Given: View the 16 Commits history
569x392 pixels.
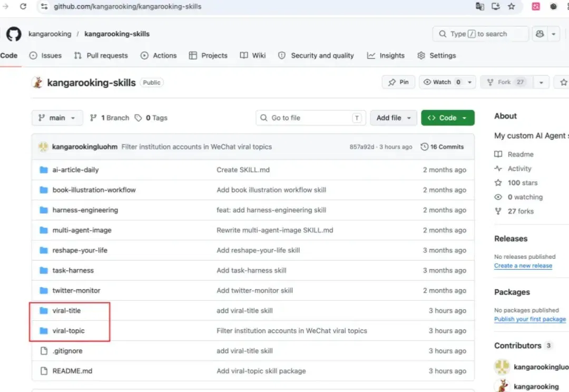Looking at the screenshot, I should click(442, 146).
